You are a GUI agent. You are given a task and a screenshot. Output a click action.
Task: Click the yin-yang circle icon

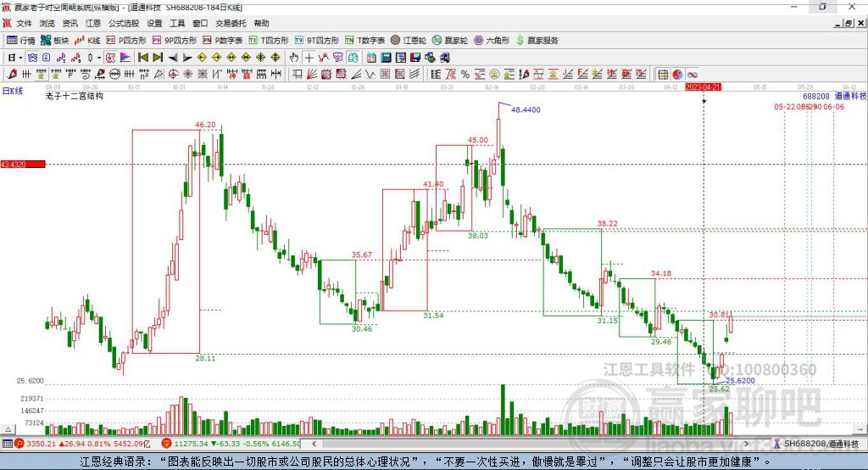677,75
